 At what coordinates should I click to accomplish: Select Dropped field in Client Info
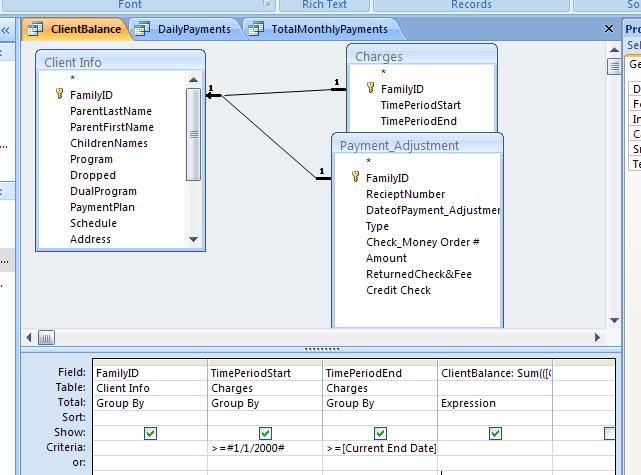click(x=93, y=175)
